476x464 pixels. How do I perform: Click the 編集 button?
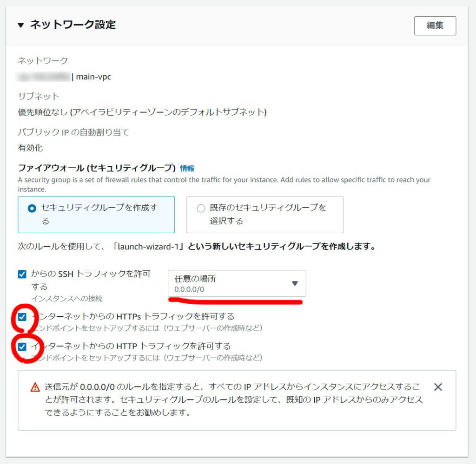435,26
